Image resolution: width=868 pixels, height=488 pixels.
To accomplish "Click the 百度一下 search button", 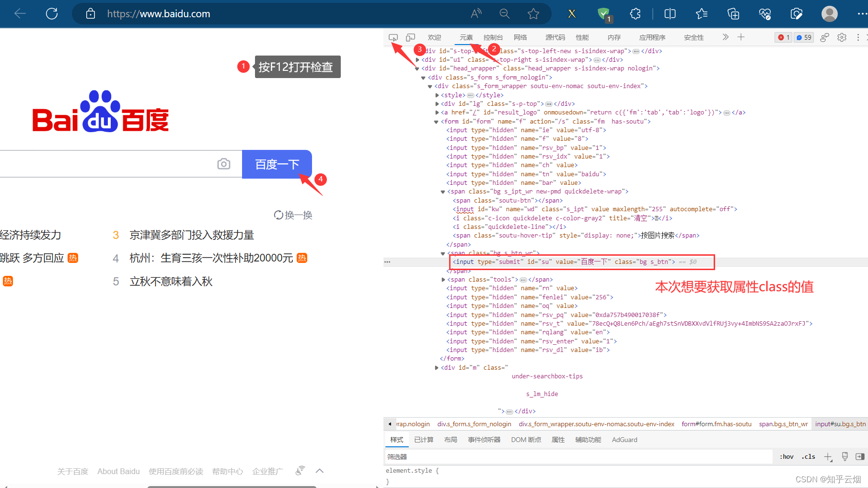I will pos(277,164).
